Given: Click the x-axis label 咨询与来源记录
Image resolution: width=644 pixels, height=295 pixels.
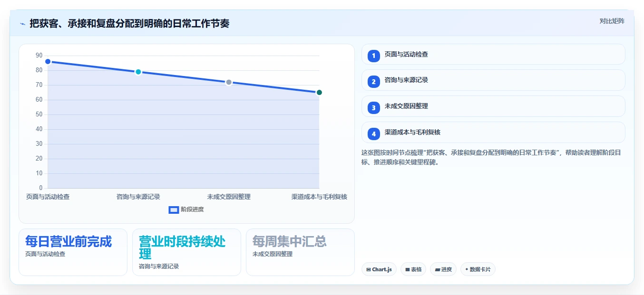Looking at the screenshot, I should pyautogui.click(x=138, y=197).
